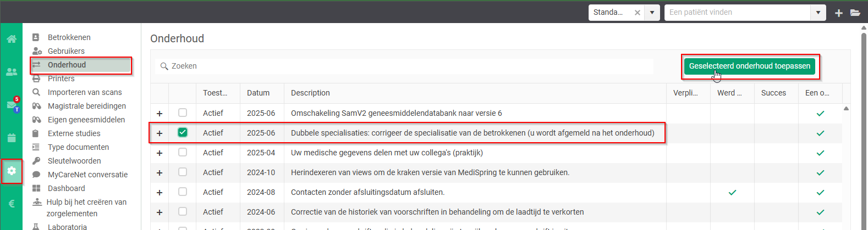Click the Externe studies clipboard icon

36,133
